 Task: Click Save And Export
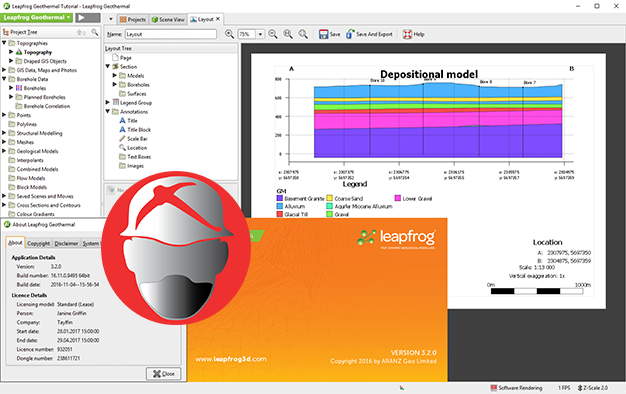(369, 34)
